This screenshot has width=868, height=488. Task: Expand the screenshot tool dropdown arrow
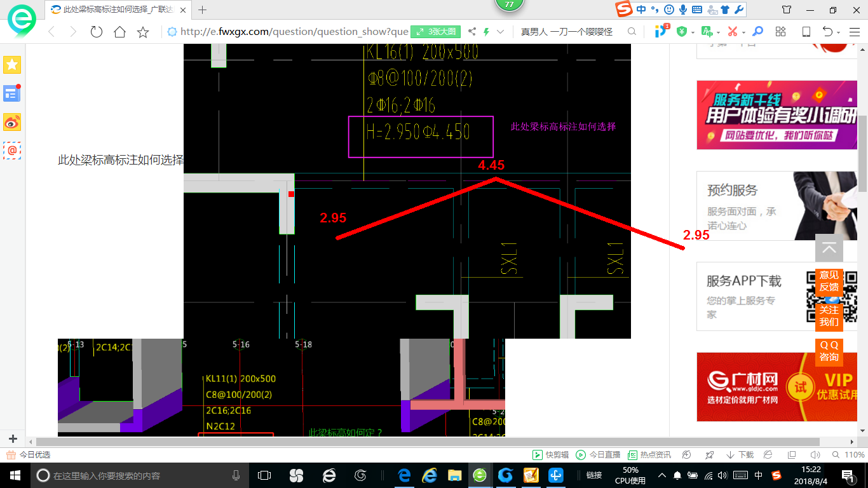point(743,32)
